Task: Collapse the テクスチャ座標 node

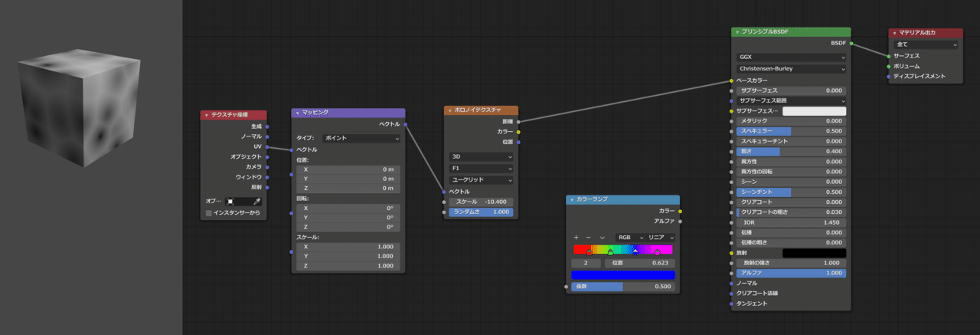Action: pyautogui.click(x=206, y=115)
